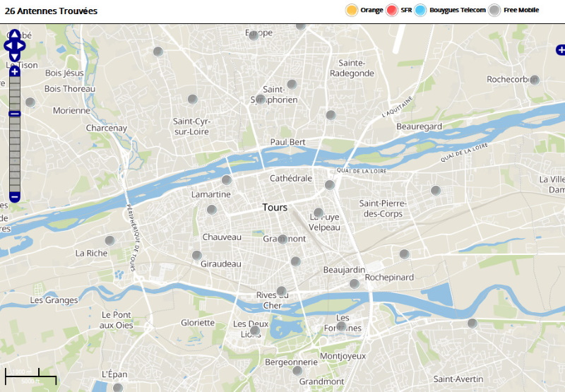Image resolution: width=565 pixels, height=392 pixels.
Task: Select the antenna marker near Cathédrale
Action: pyautogui.click(x=329, y=185)
